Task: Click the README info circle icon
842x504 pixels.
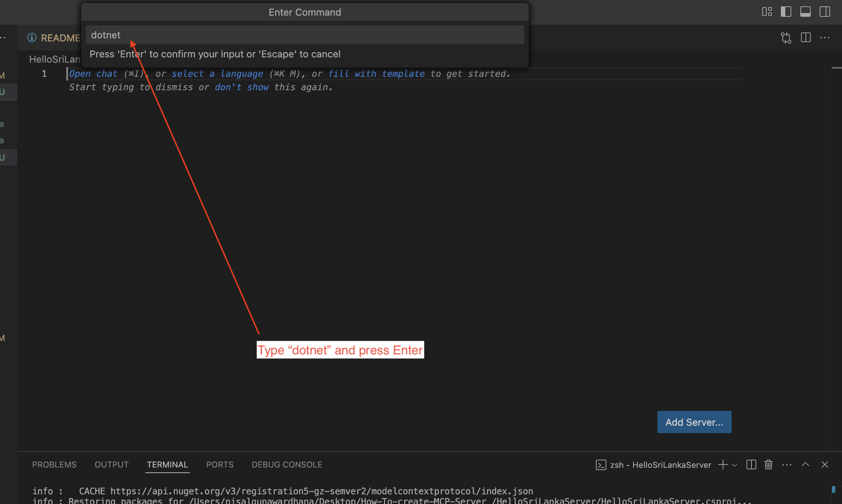Action: click(32, 38)
